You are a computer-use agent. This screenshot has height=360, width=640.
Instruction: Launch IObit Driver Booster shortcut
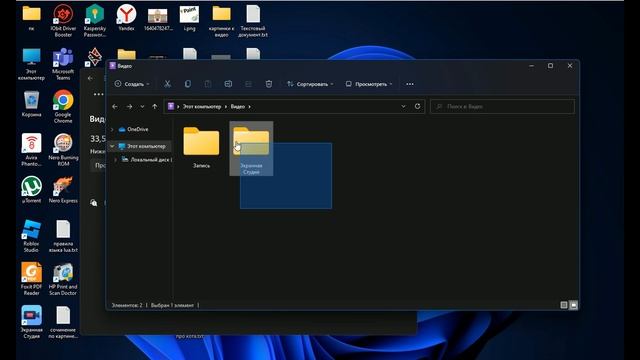click(x=63, y=21)
